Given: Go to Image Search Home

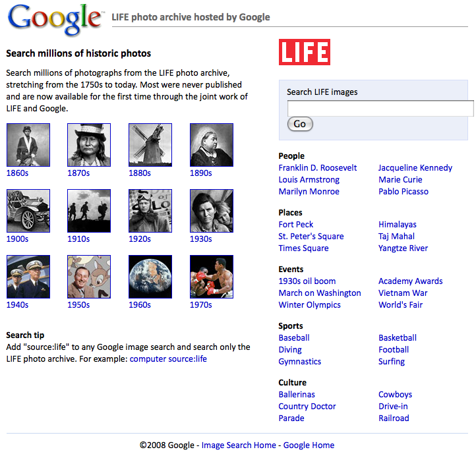Looking at the screenshot, I should point(239,445).
